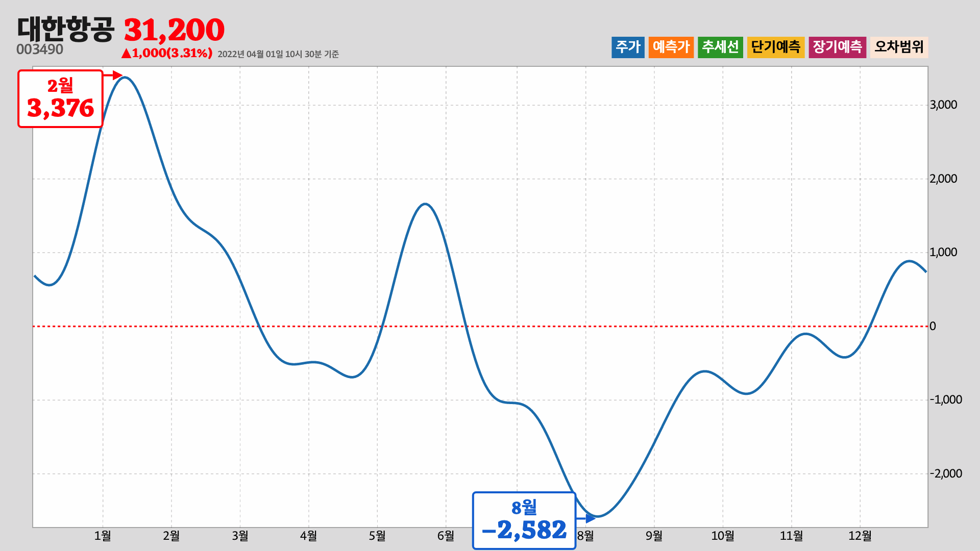
Task: Click the 대한항공 stock title
Action: [66, 29]
